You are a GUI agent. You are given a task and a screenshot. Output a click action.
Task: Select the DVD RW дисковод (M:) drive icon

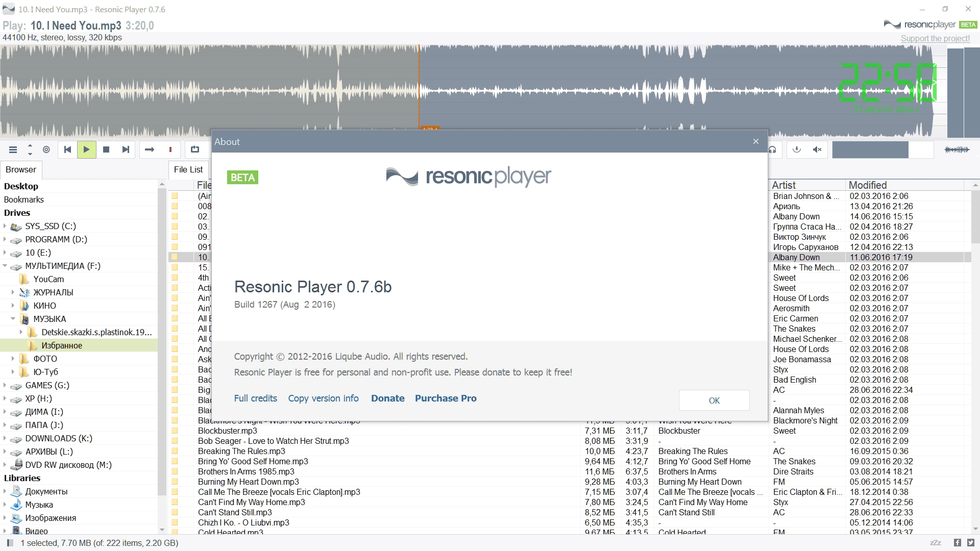(16, 465)
